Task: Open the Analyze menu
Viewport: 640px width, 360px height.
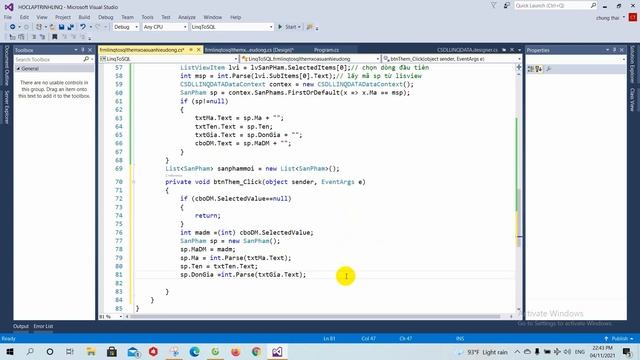Action: pyautogui.click(x=187, y=17)
